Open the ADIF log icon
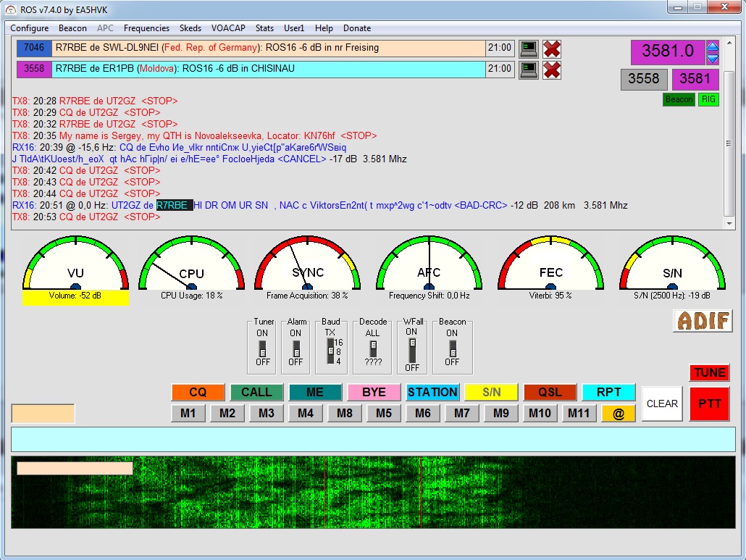746x560 pixels. (702, 320)
